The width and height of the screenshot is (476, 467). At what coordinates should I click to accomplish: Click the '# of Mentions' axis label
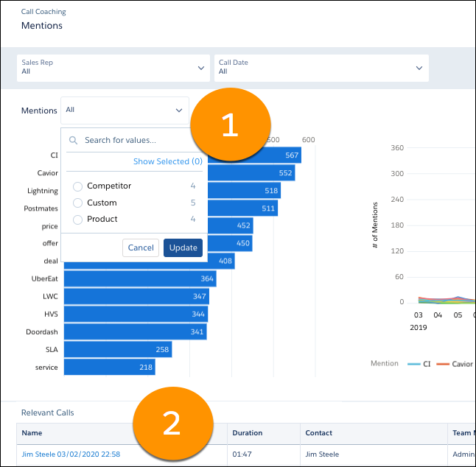[x=375, y=225]
